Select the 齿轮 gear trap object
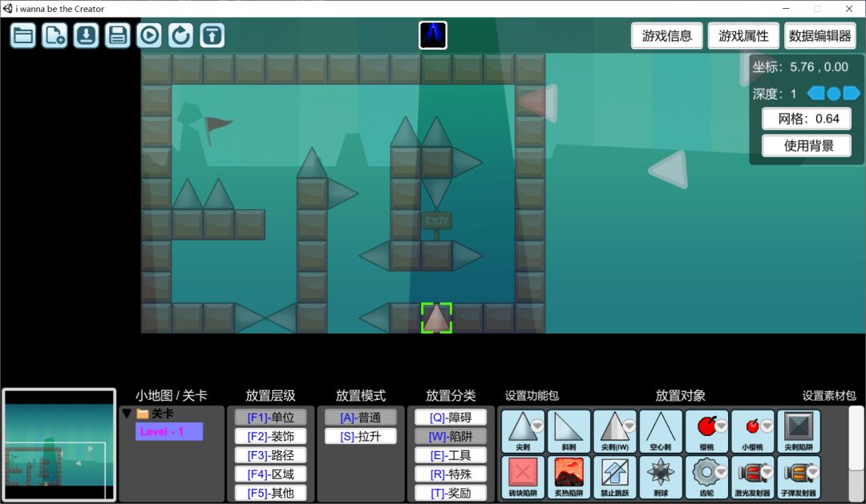The width and height of the screenshot is (866, 504). [706, 477]
